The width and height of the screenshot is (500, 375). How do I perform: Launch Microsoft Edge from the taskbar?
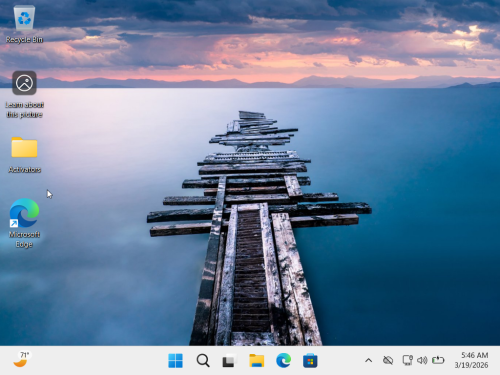283,360
